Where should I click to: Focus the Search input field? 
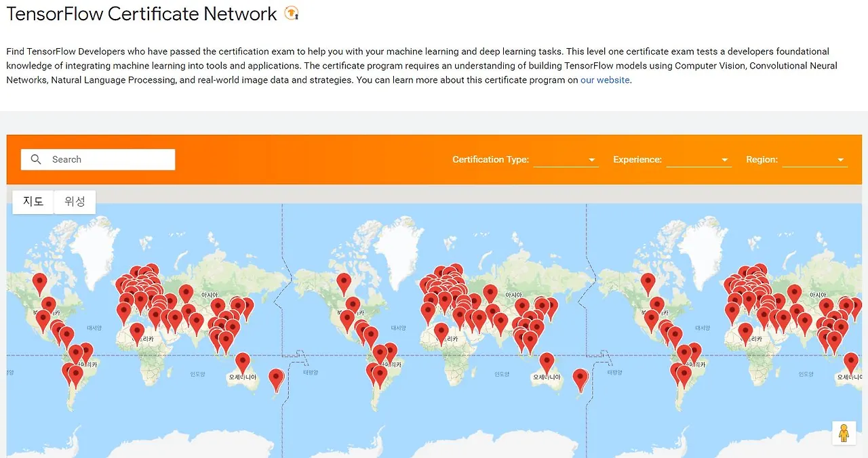click(x=98, y=159)
